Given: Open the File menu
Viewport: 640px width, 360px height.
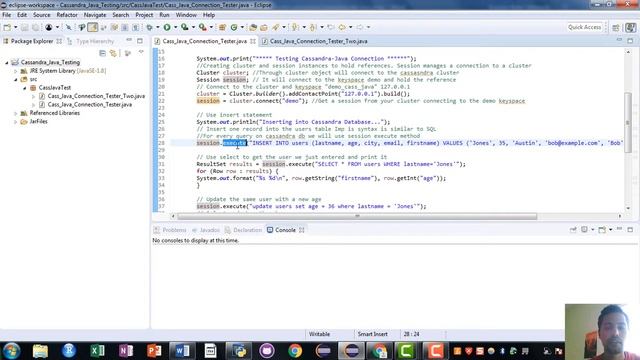Looking at the screenshot, I should tap(7, 15).
